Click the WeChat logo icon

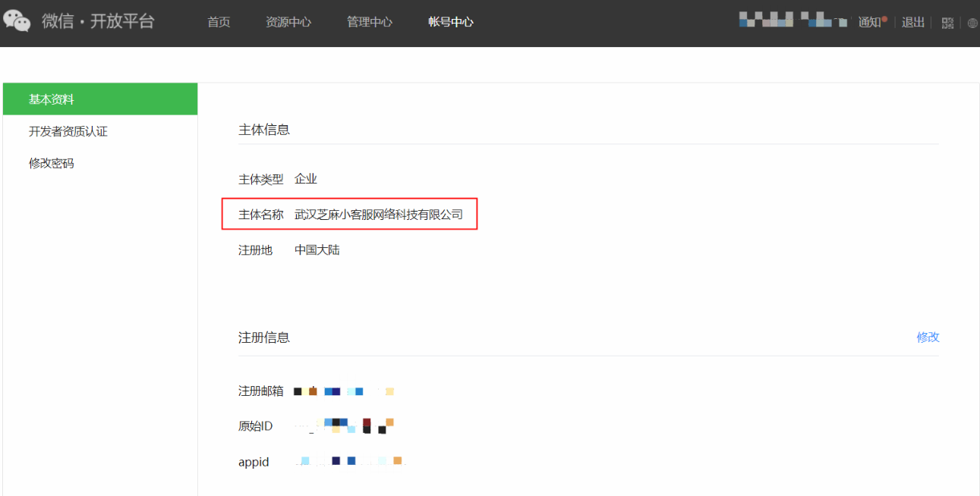[17, 21]
